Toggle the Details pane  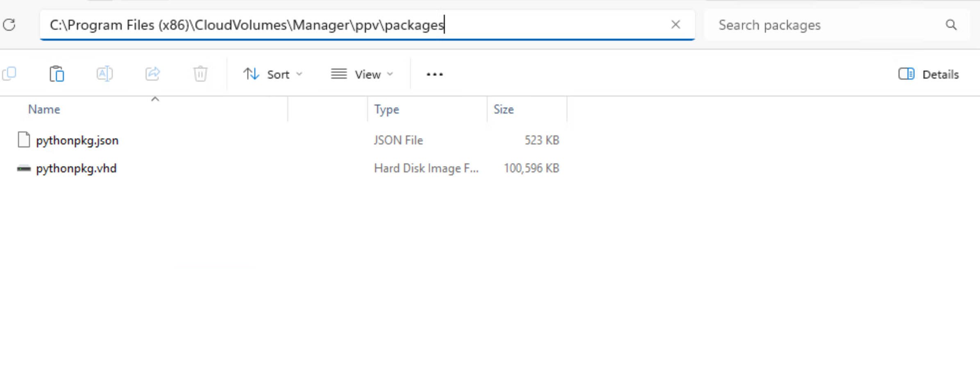928,74
